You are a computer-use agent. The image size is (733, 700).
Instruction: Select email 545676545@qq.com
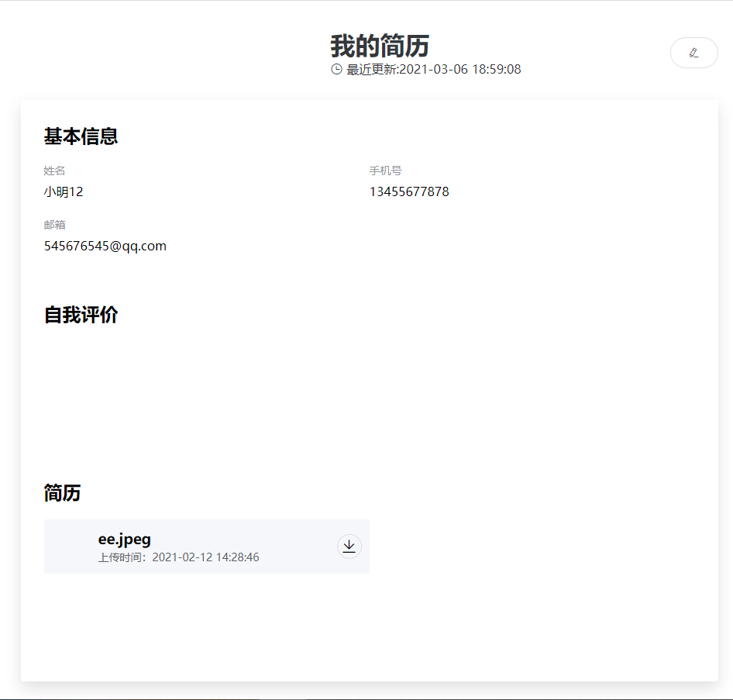click(105, 246)
